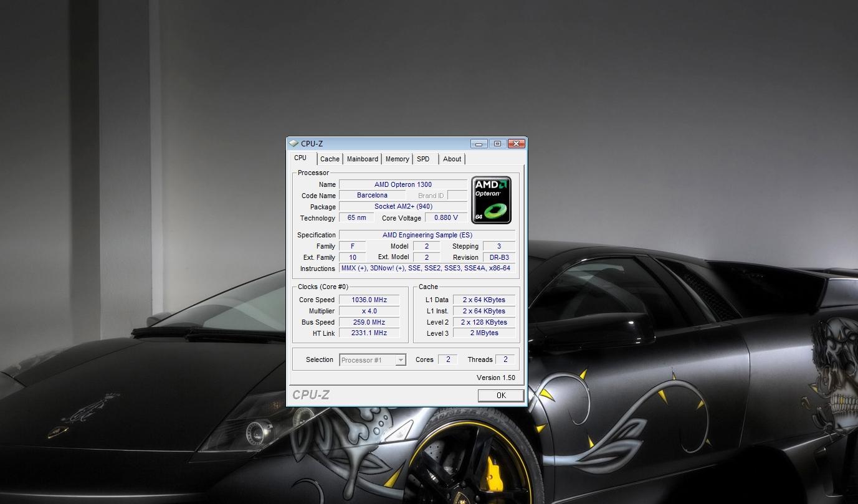Select the CPU tab
Viewport: 858px width, 504px height.
[301, 158]
